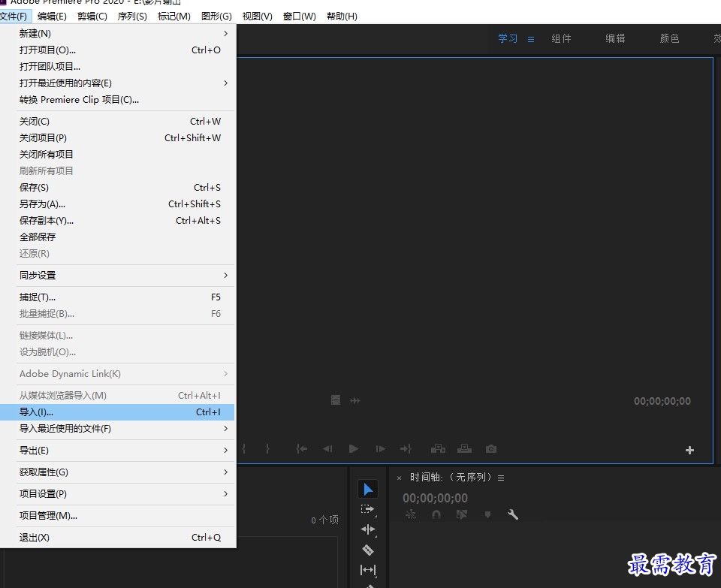Switch to the 编辑 workspace
This screenshot has height=588, width=721.
[x=615, y=38]
